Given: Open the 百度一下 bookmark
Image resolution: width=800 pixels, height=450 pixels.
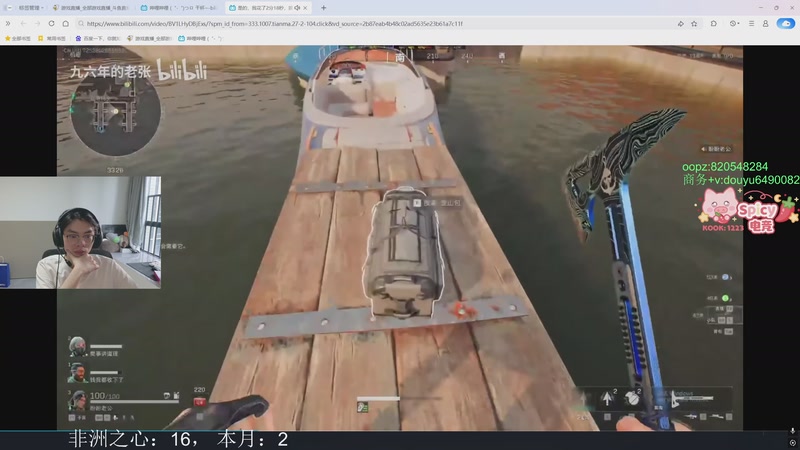Looking at the screenshot, I should point(97,38).
